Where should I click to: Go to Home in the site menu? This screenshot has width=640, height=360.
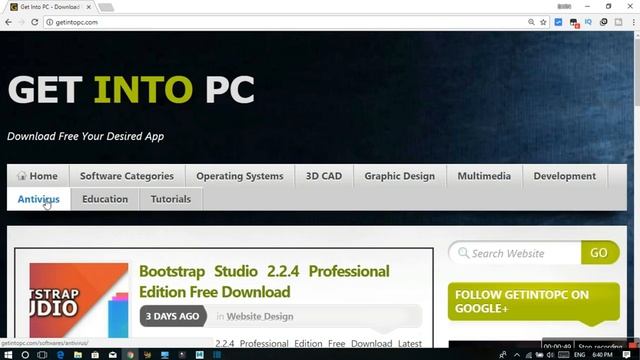(38, 176)
